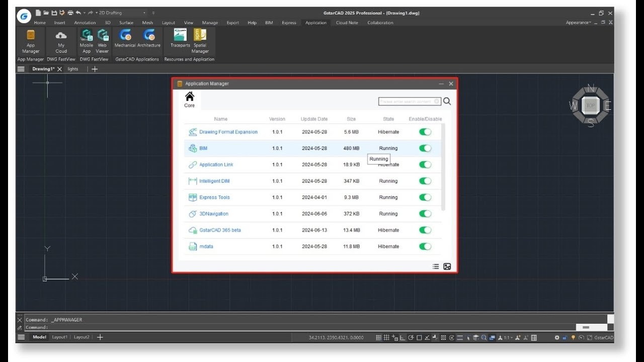Switch Application Manager to thumbnail view
The height and width of the screenshot is (362, 644).
[x=447, y=266]
